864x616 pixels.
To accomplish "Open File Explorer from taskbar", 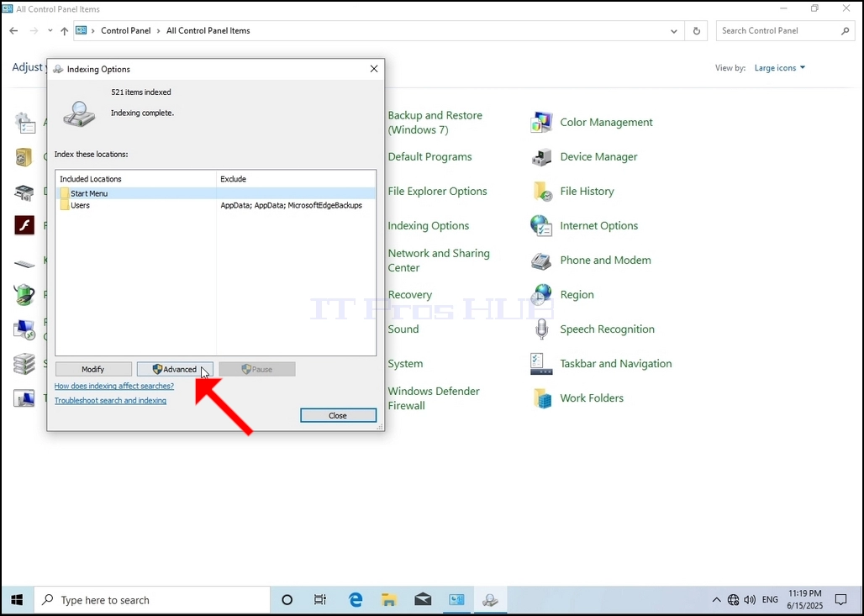I will [x=389, y=600].
